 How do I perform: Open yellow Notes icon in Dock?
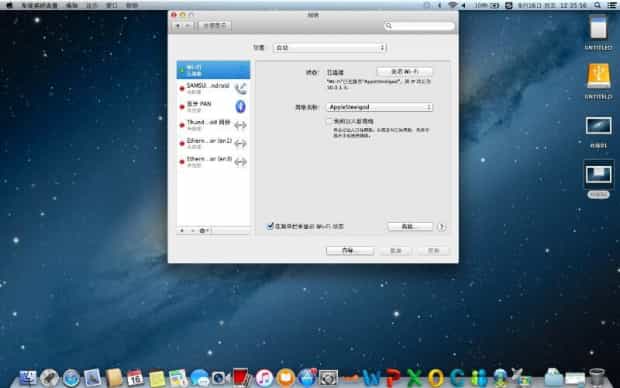[157, 379]
